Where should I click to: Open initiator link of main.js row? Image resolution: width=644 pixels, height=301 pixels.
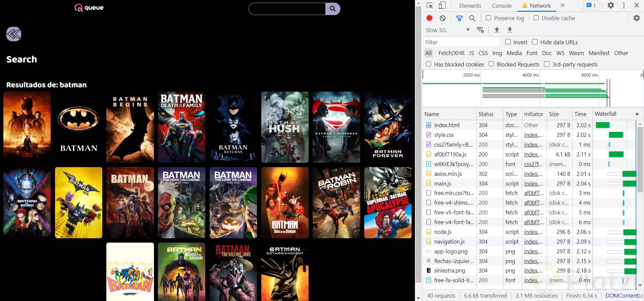click(533, 184)
